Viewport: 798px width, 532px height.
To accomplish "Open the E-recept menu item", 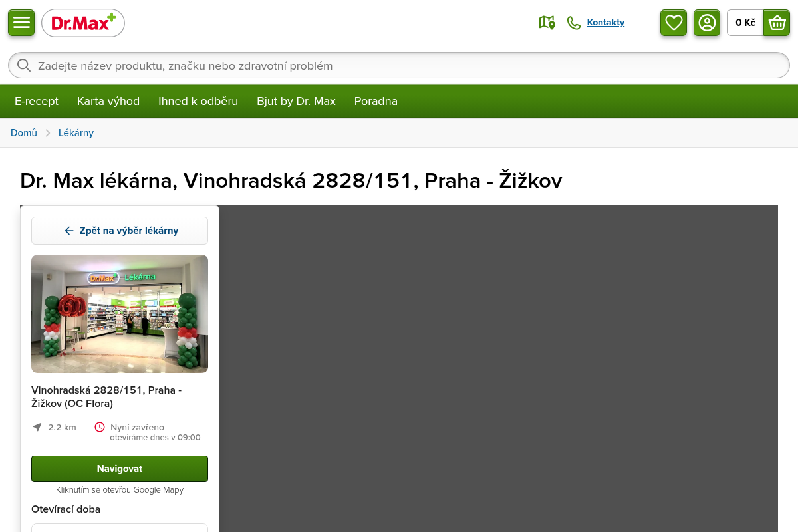I will [37, 101].
